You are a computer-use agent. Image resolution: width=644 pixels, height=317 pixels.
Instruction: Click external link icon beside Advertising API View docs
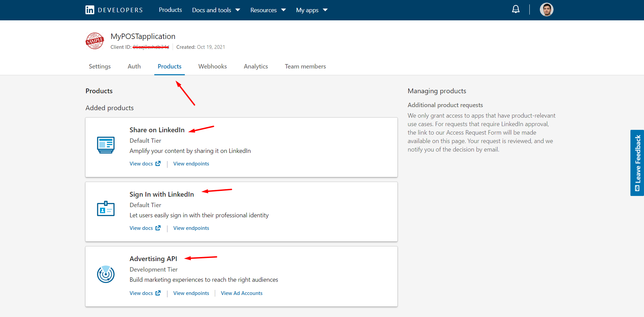click(158, 293)
